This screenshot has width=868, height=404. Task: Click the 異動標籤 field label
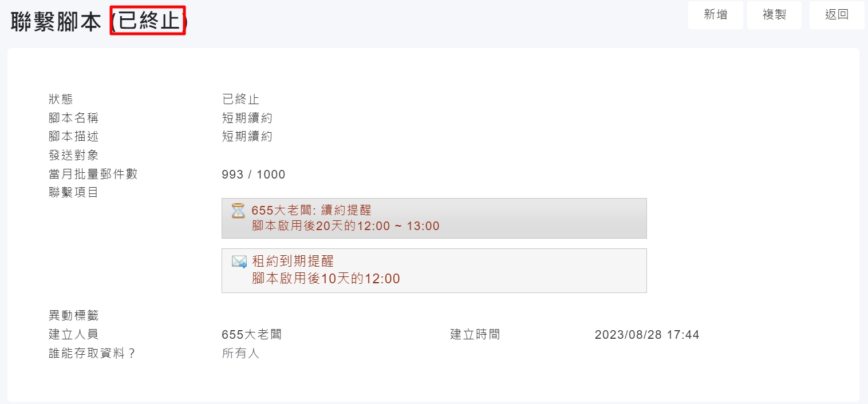click(74, 315)
